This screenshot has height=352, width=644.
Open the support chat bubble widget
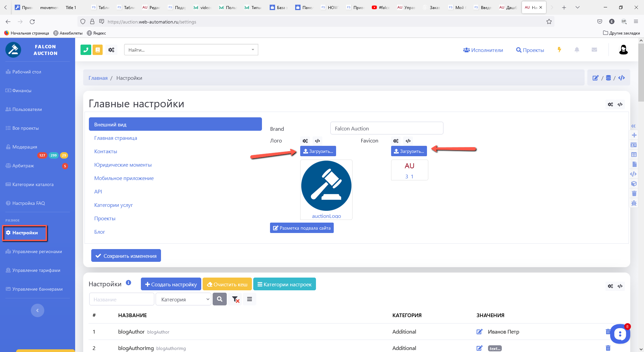620,334
